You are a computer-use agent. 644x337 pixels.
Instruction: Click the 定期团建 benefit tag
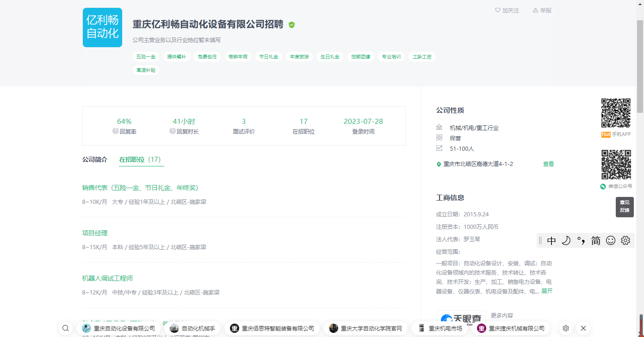[x=360, y=57]
